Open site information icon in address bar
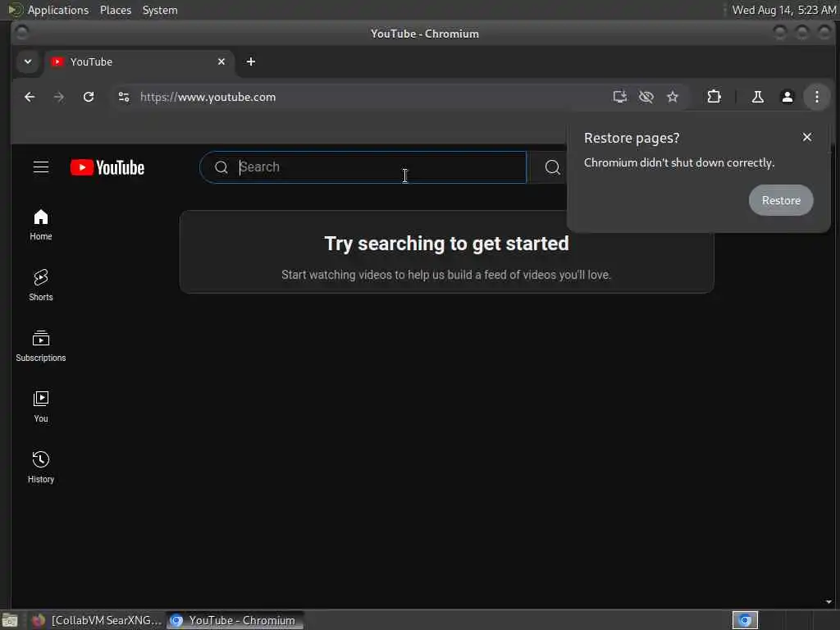This screenshot has width=840, height=630. 124,97
